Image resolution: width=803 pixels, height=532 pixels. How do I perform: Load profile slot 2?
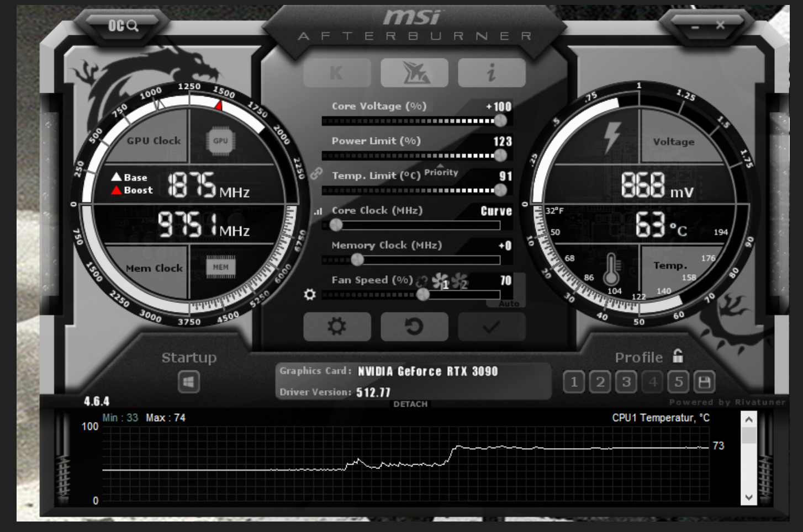[600, 381]
